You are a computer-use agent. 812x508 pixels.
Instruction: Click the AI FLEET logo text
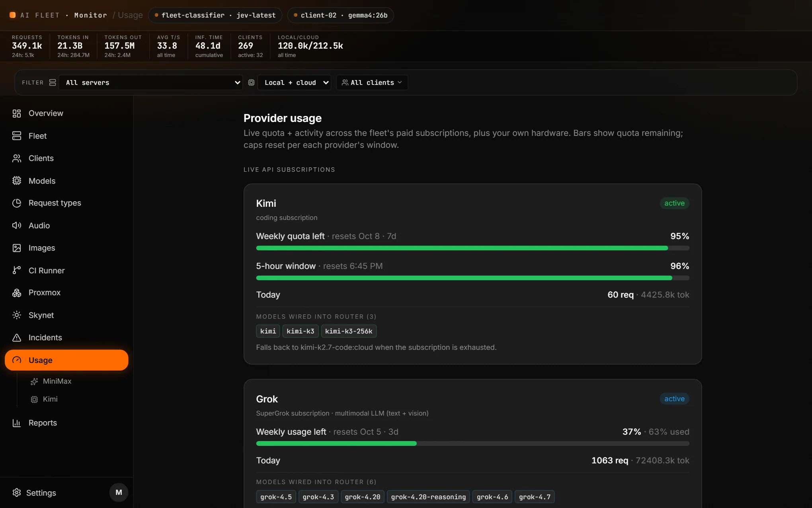point(40,15)
